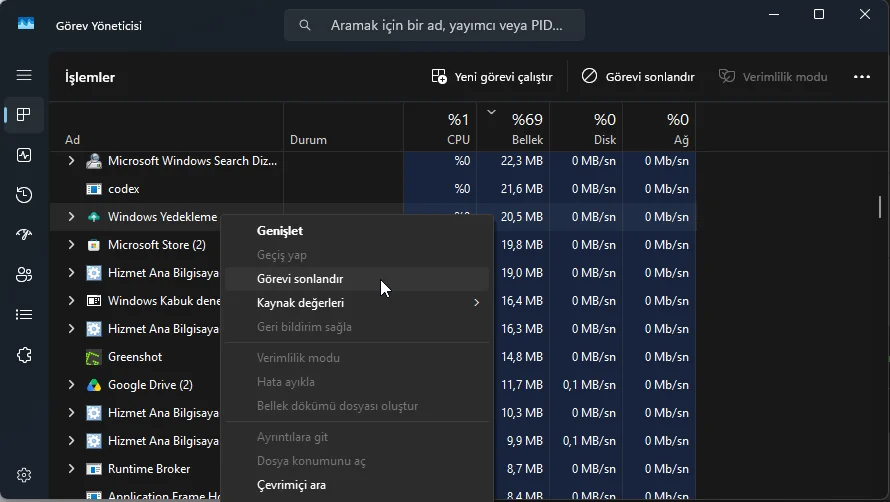
Task: Click the 21,6 MB memory value
Action: click(522, 189)
